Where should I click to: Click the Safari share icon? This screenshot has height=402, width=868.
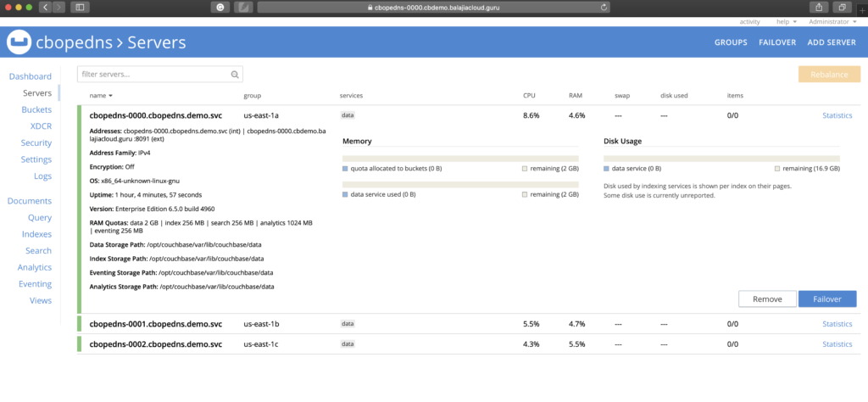click(x=820, y=7)
